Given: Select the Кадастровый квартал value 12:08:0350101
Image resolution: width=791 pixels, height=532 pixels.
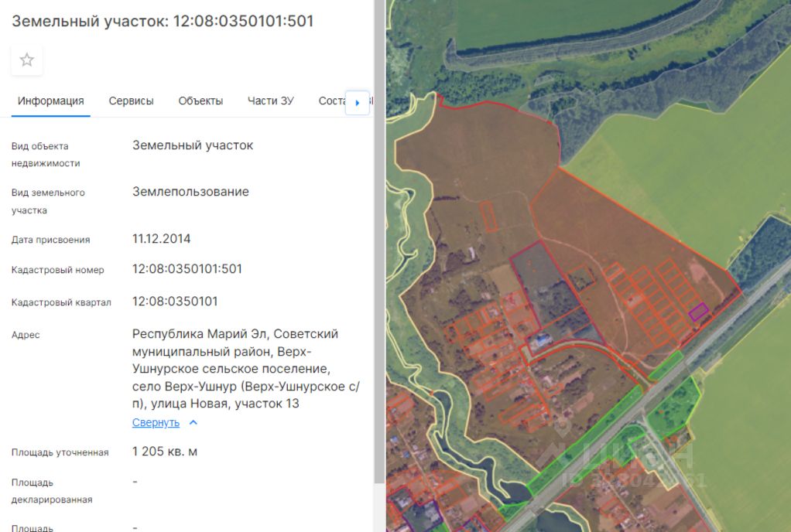Looking at the screenshot, I should [x=175, y=302].
